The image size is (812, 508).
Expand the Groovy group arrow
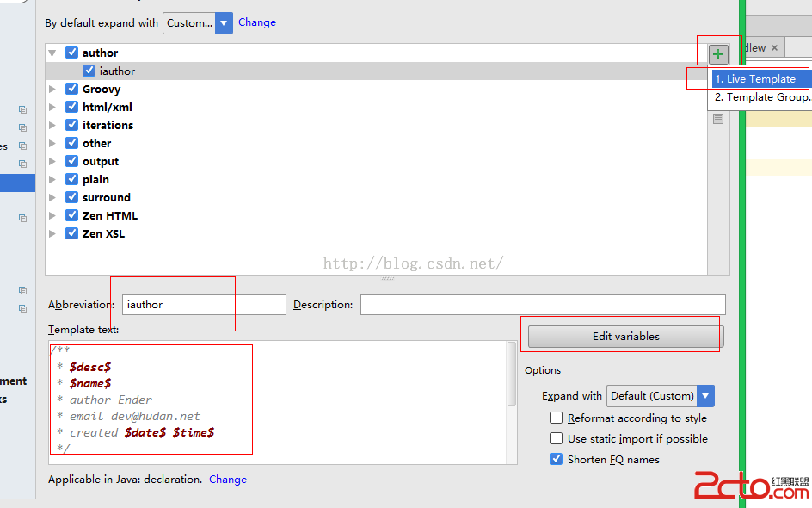52,90
